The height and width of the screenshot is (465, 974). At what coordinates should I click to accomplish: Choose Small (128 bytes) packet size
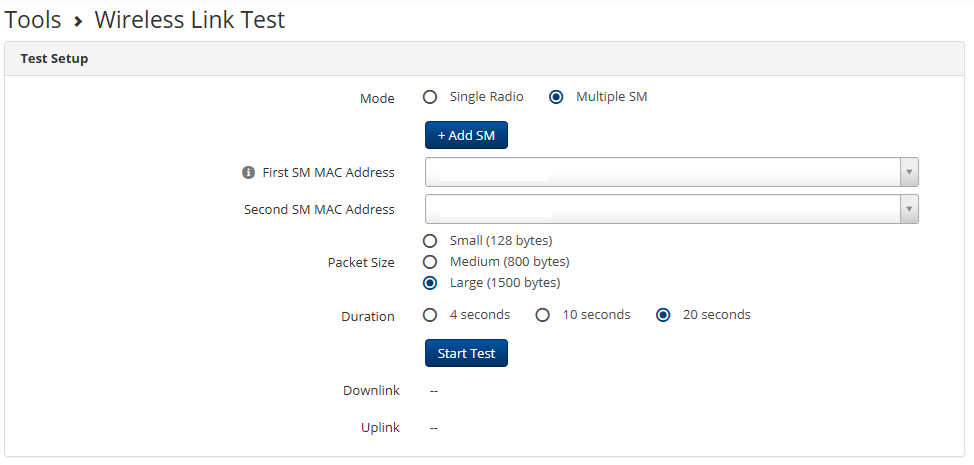430,241
